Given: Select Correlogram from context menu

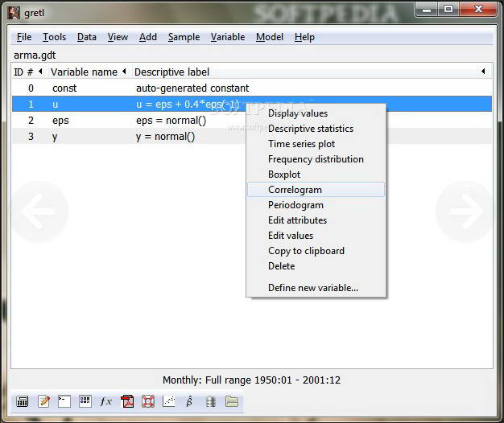Looking at the screenshot, I should 316,190.
